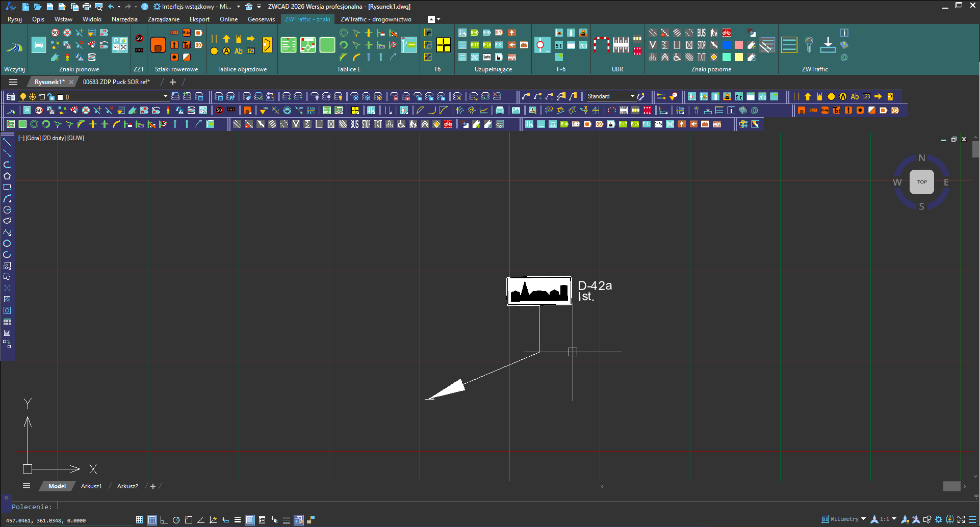Viewport: 980px width, 527px height.
Task: Minimize the ribbon with the arrow button
Action: 431,19
